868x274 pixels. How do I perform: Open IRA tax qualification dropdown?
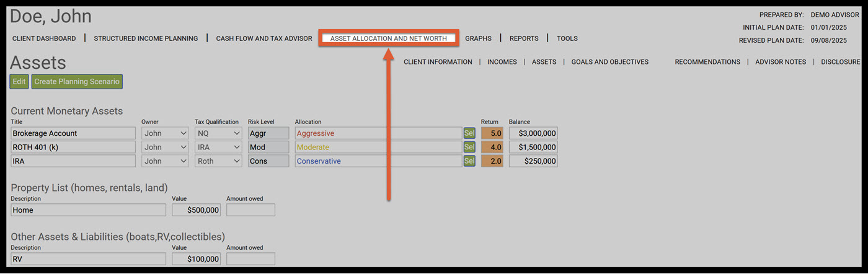[x=218, y=147]
